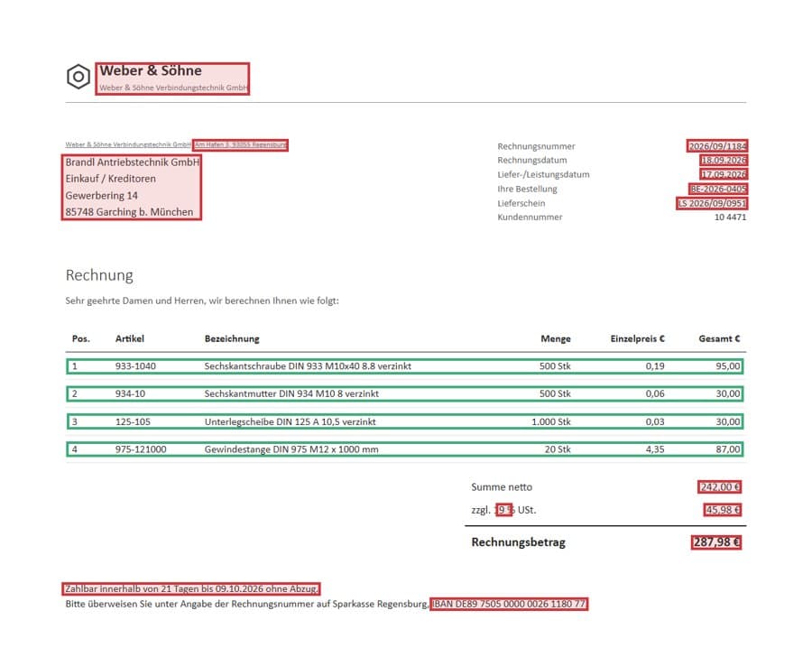
Task: Click the net sum 242,00 € box
Action: [x=719, y=486]
